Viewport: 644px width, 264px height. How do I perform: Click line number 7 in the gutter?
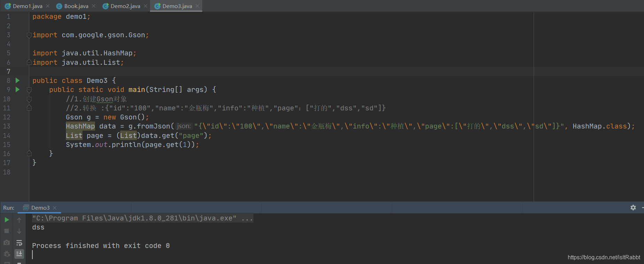[8, 71]
